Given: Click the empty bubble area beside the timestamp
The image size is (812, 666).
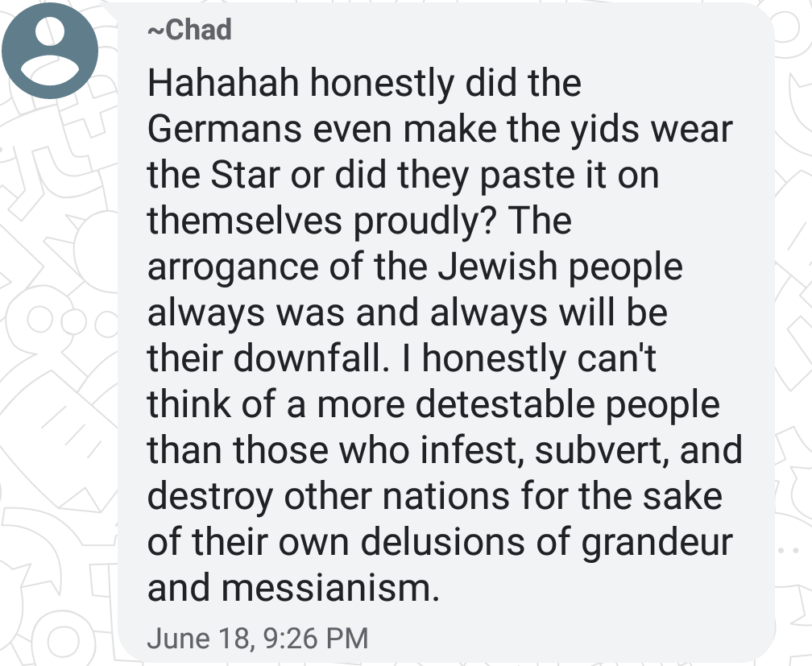Looking at the screenshot, I should click(570, 638).
